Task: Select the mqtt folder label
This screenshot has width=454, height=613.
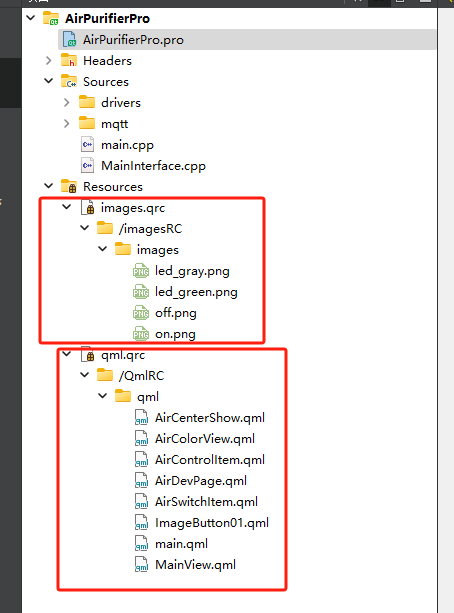Action: click(114, 124)
